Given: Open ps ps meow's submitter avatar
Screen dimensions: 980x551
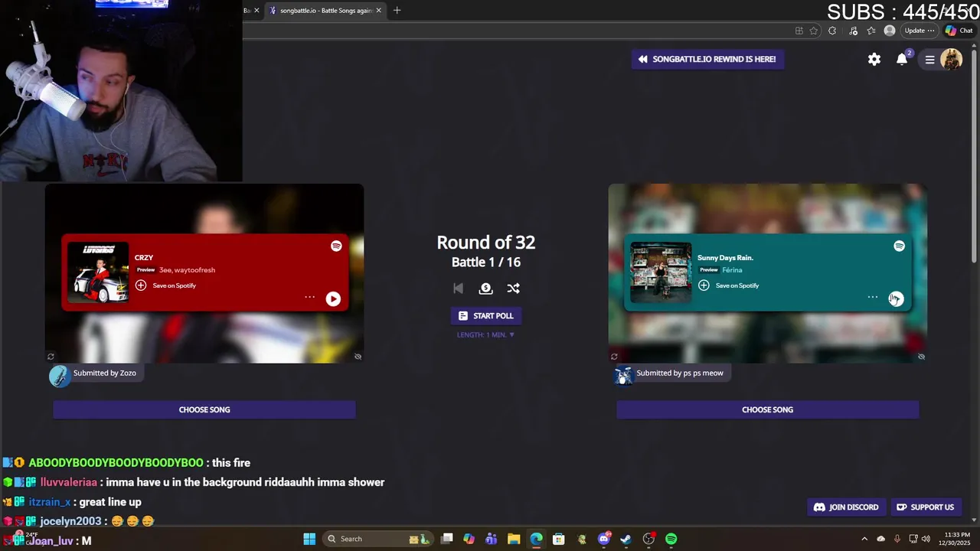Looking at the screenshot, I should pyautogui.click(x=623, y=375).
